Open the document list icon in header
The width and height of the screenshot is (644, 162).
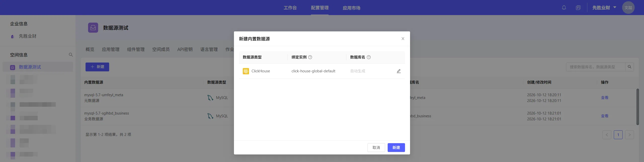pyautogui.click(x=578, y=8)
